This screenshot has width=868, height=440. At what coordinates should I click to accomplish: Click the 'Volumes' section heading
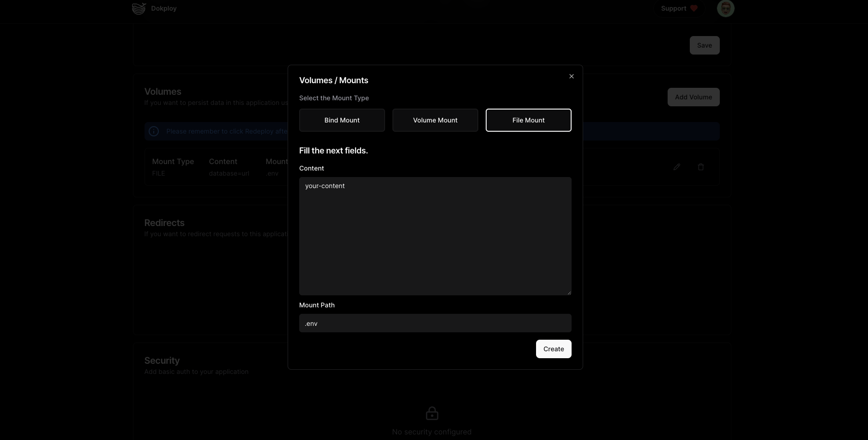point(163,92)
